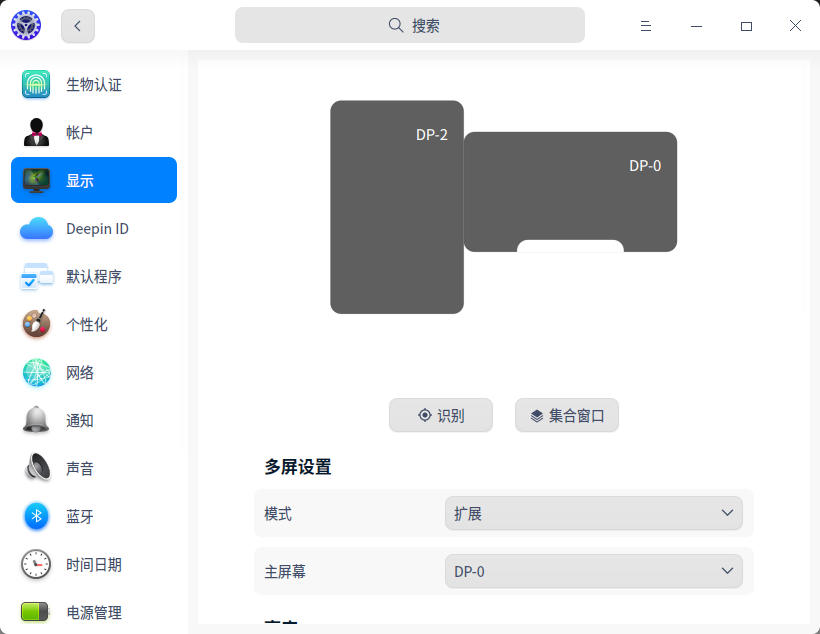This screenshot has height=634, width=820.
Task: Open 网络 settings page
Action: point(94,372)
